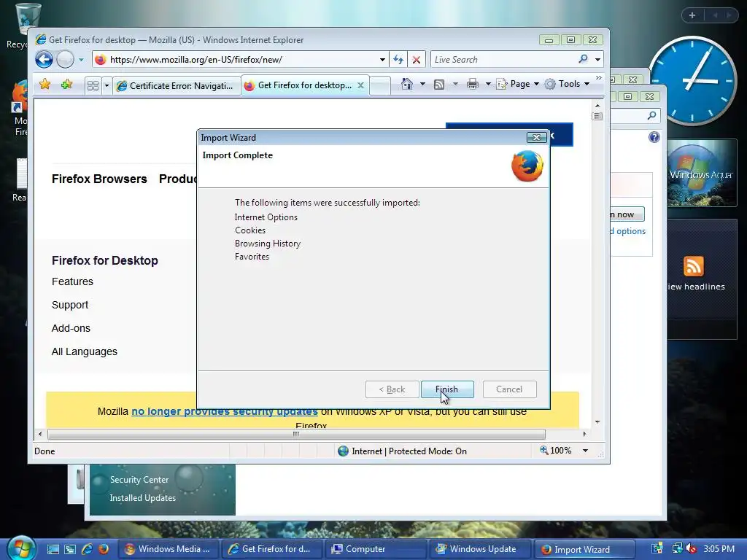Click the Live Search input box
The height and width of the screenshot is (560, 747).
[x=503, y=60]
